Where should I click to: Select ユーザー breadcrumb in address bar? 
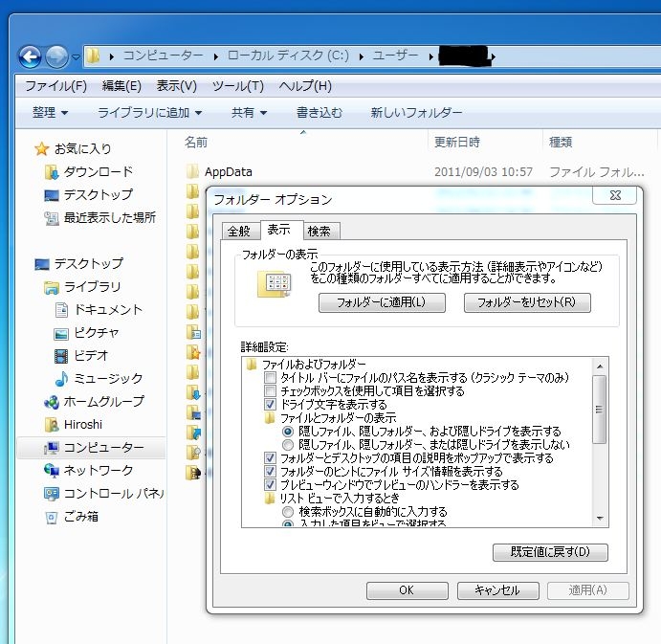click(x=395, y=56)
